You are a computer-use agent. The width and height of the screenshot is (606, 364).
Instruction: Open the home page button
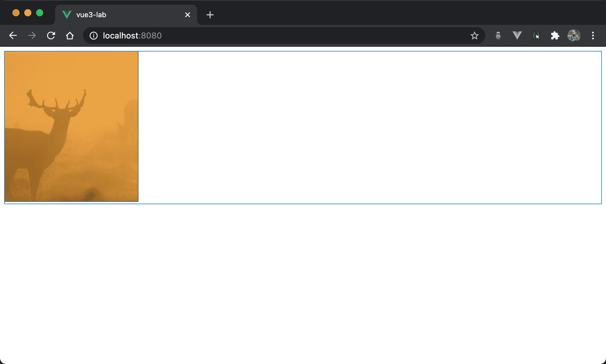(70, 36)
